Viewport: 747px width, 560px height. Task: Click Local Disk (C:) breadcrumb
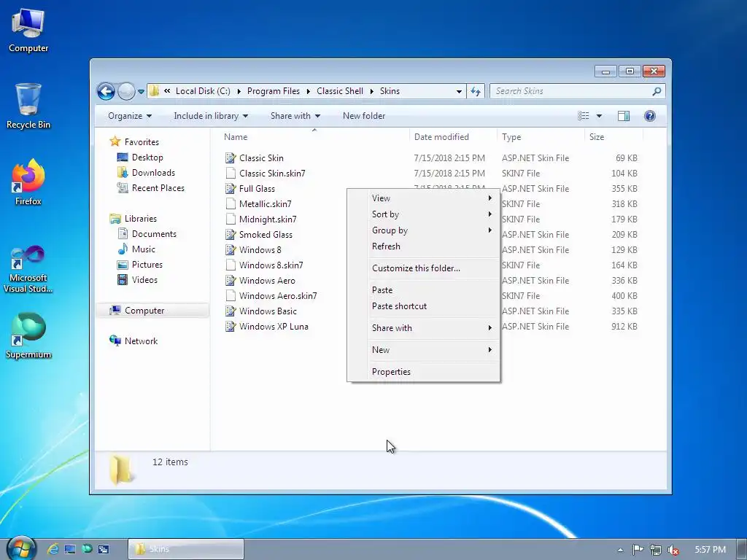pyautogui.click(x=203, y=91)
